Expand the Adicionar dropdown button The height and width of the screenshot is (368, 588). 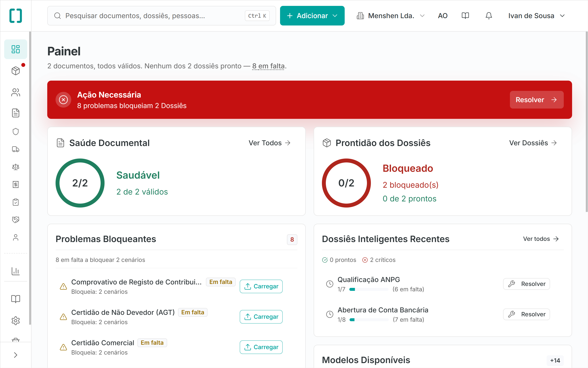(312, 16)
